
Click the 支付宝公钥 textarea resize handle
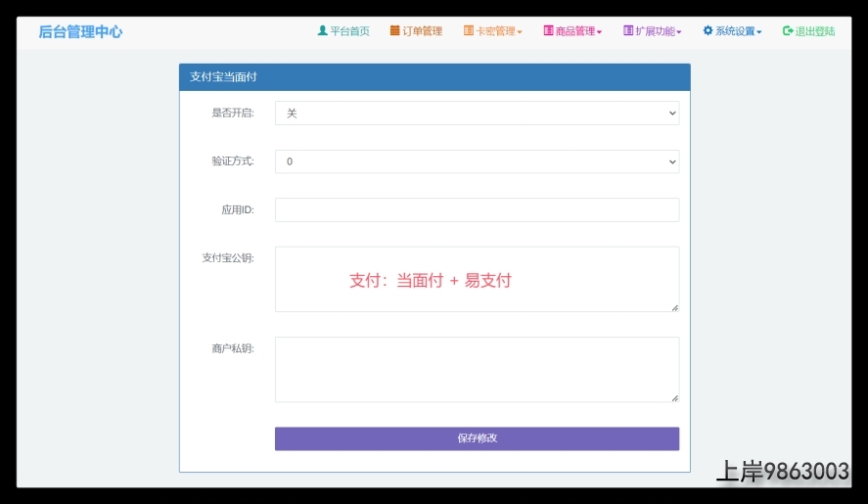(x=675, y=308)
